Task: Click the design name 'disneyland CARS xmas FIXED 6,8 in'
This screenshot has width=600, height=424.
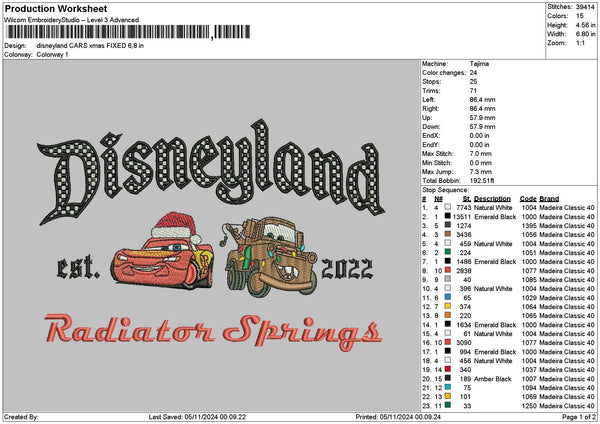Action: tap(90, 46)
